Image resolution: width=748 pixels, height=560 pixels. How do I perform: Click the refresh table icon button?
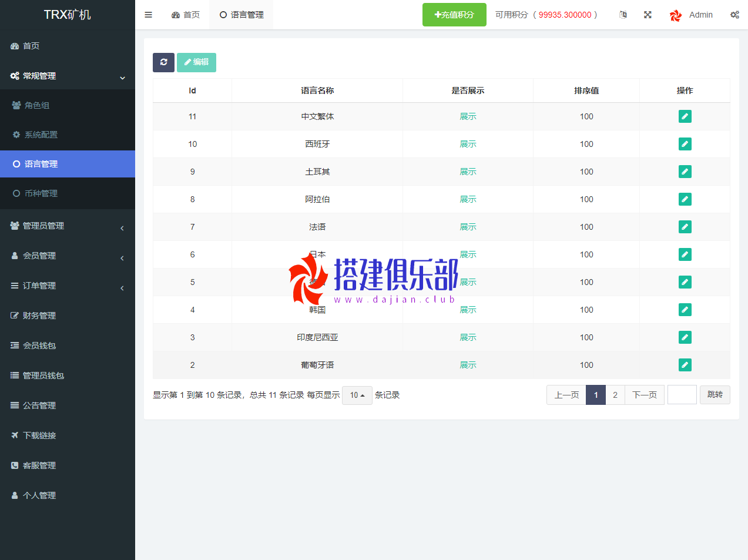[x=163, y=62]
